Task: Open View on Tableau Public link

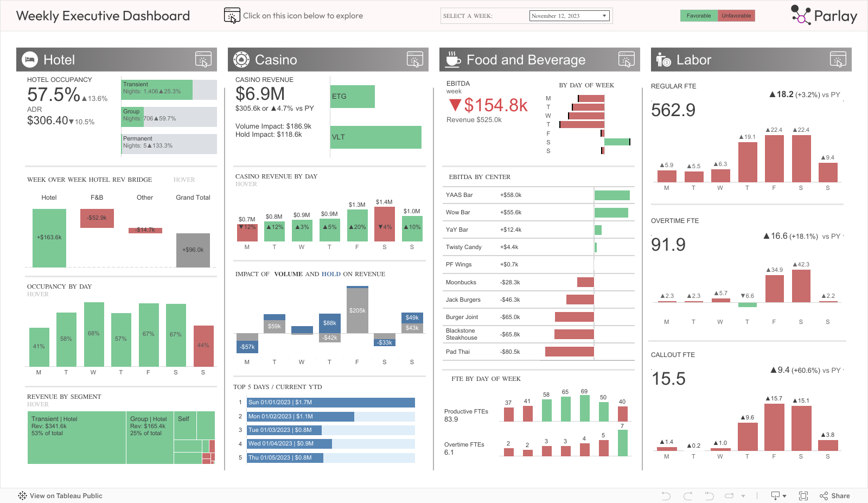Action: click(x=60, y=496)
